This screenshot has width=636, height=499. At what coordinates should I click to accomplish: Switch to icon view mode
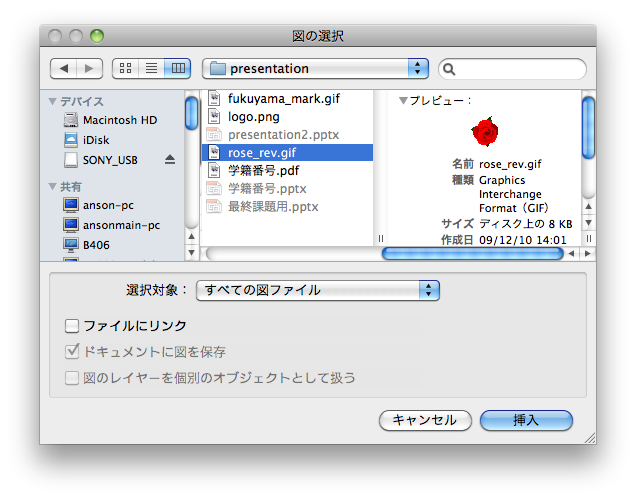pyautogui.click(x=126, y=69)
